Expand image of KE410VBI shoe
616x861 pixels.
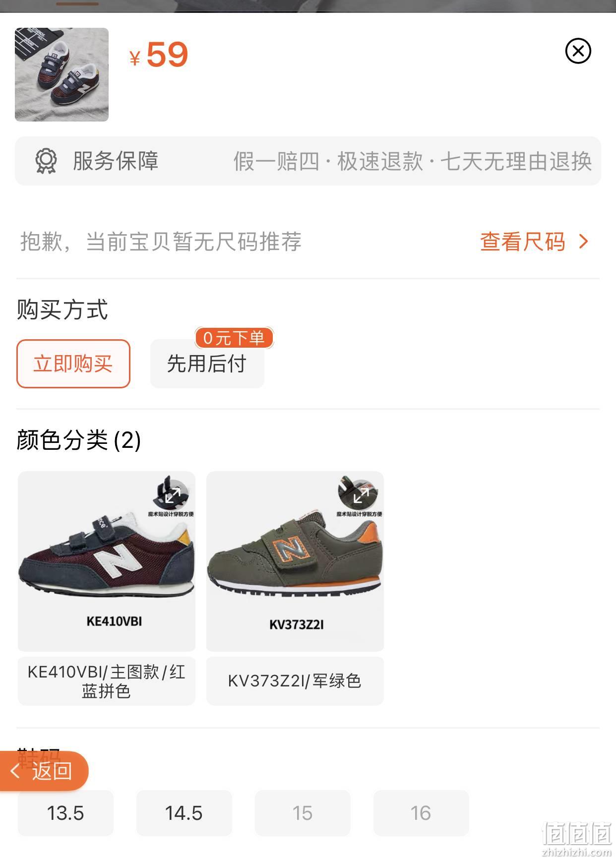[173, 495]
